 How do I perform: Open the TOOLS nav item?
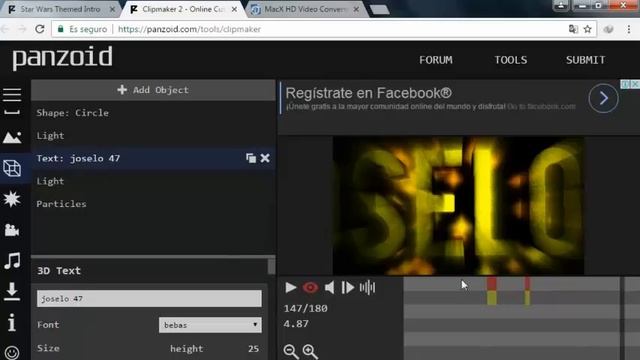click(x=511, y=60)
